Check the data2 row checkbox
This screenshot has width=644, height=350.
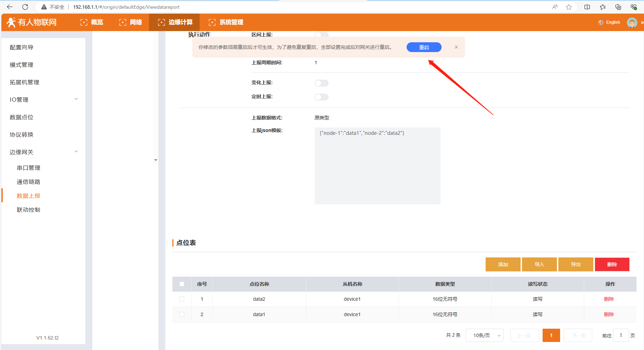point(182,299)
